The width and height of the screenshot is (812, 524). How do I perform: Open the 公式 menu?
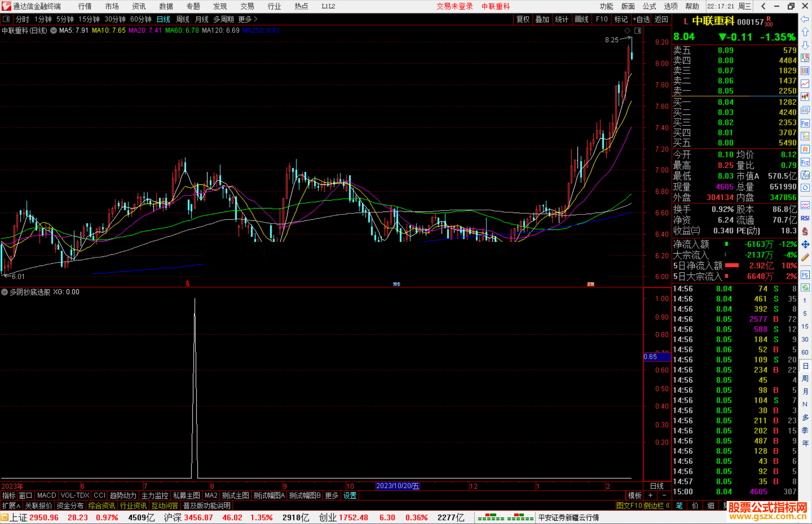click(x=649, y=6)
